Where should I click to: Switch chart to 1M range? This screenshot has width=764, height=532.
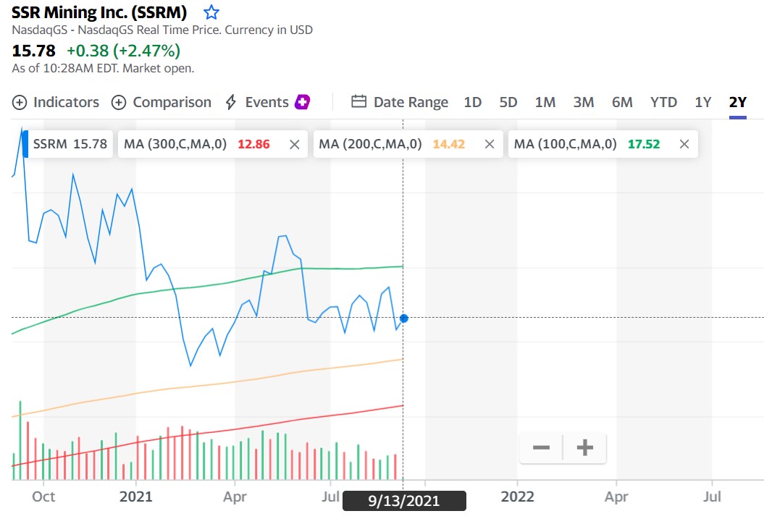(545, 102)
